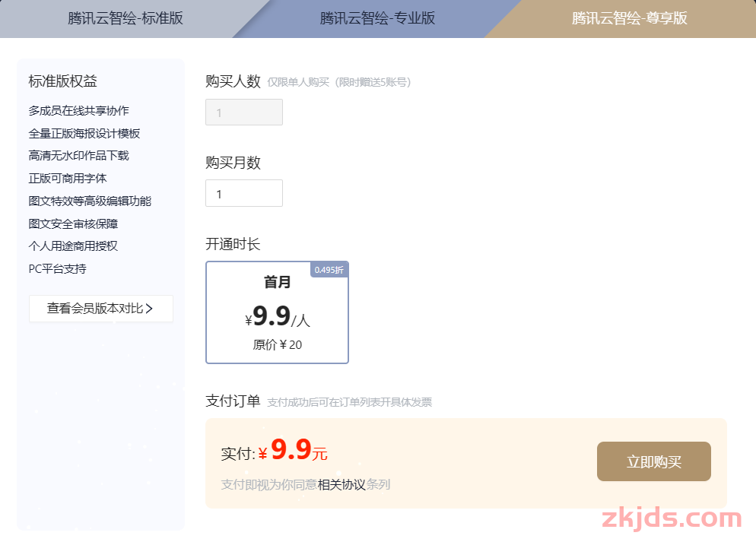Screen dimensions: 756x542
Task: Click 图文安全审核保障 benefit text
Action: (x=73, y=223)
